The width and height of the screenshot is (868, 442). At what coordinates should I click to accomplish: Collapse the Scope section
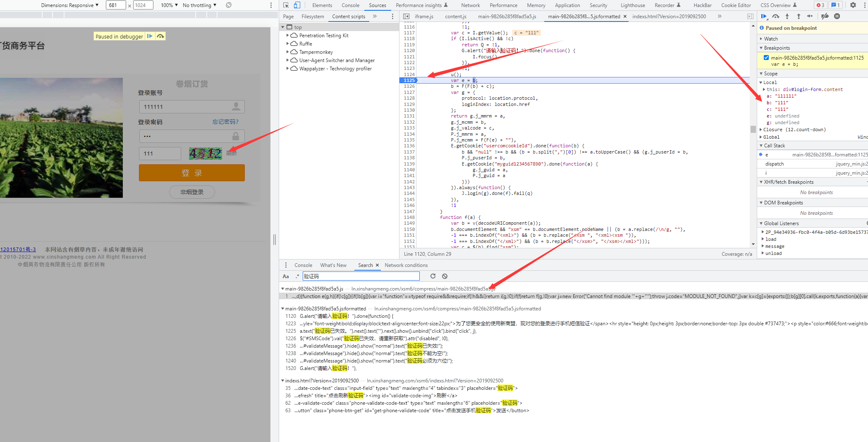point(770,73)
